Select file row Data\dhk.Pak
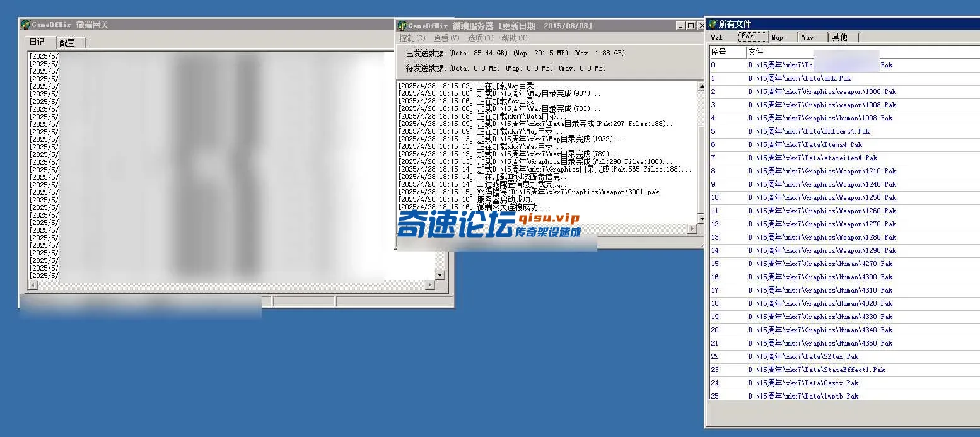 point(844,78)
